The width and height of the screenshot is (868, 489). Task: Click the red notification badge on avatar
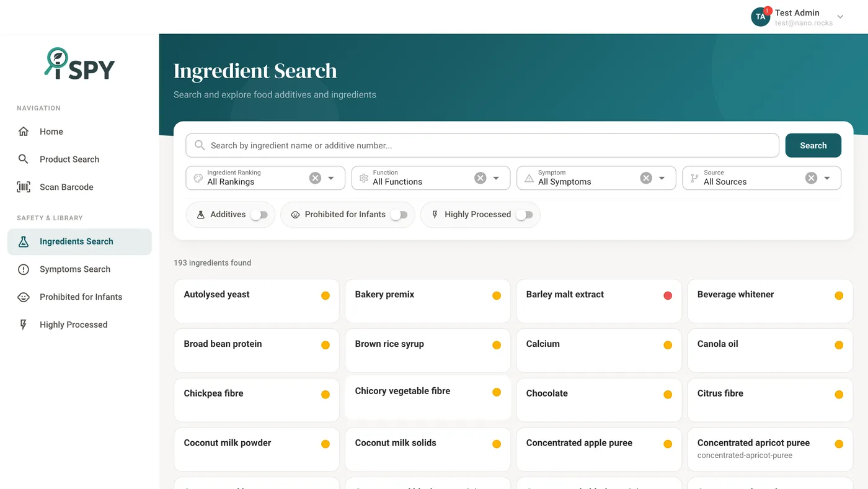point(768,11)
